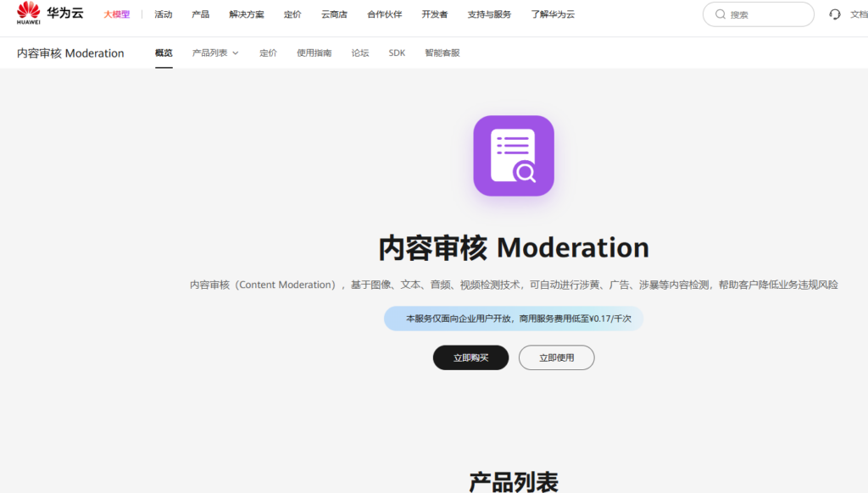Open the 使用指南 tab
Screen dimensions: 868x493
click(314, 53)
